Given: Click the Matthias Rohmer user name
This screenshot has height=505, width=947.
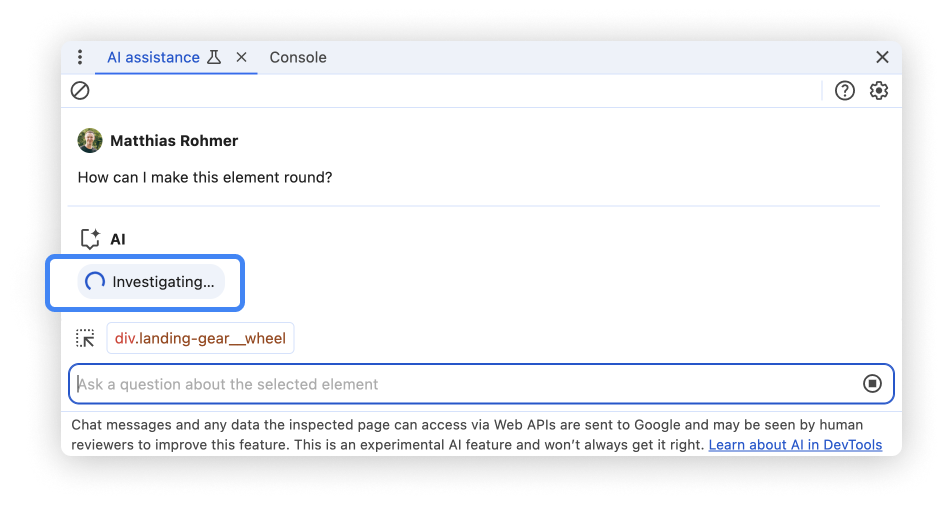Looking at the screenshot, I should [x=174, y=141].
